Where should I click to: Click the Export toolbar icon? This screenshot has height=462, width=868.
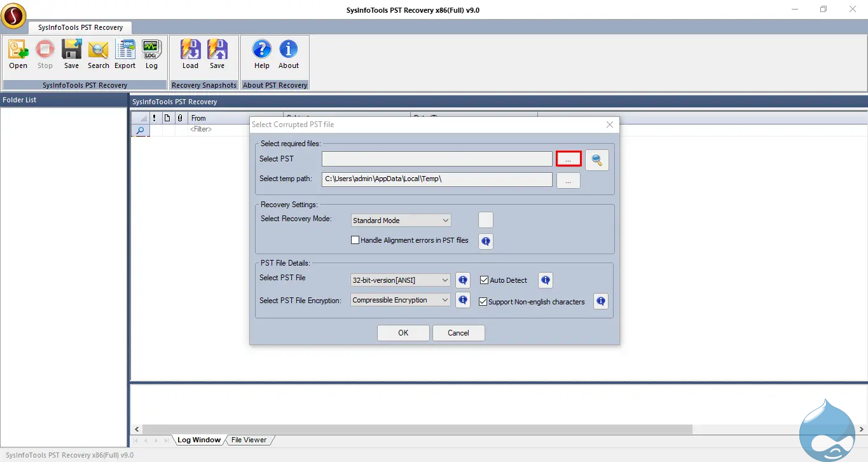point(125,55)
